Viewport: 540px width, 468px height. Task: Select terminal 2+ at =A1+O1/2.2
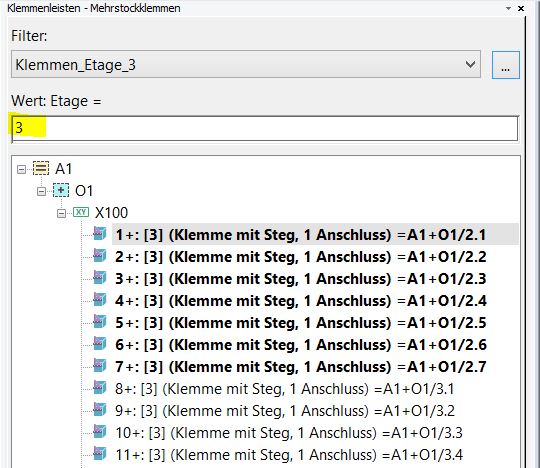point(301,257)
